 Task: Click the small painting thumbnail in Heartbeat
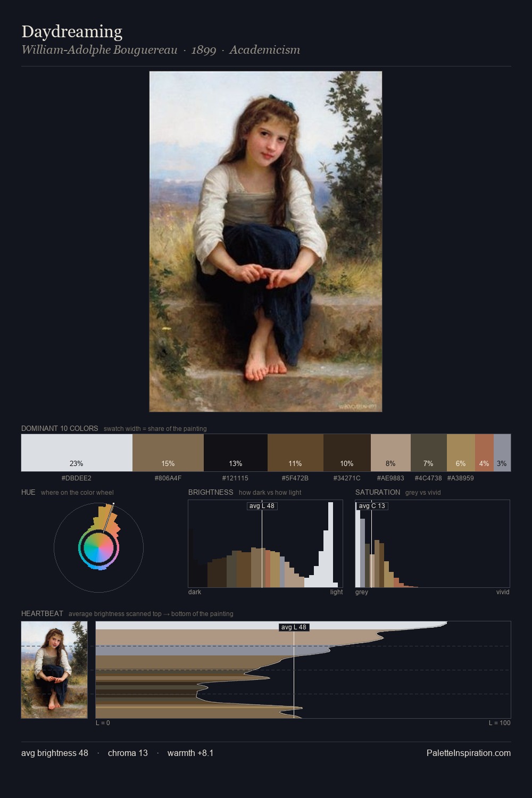tap(54, 670)
